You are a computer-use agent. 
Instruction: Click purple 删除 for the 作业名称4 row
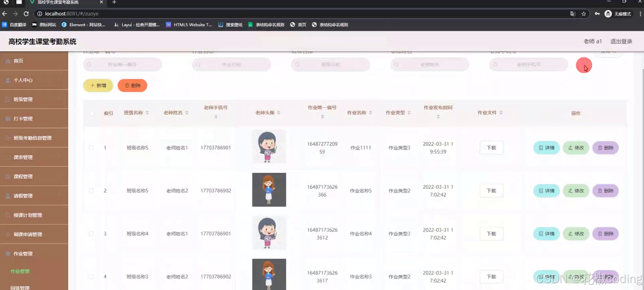[605, 234]
